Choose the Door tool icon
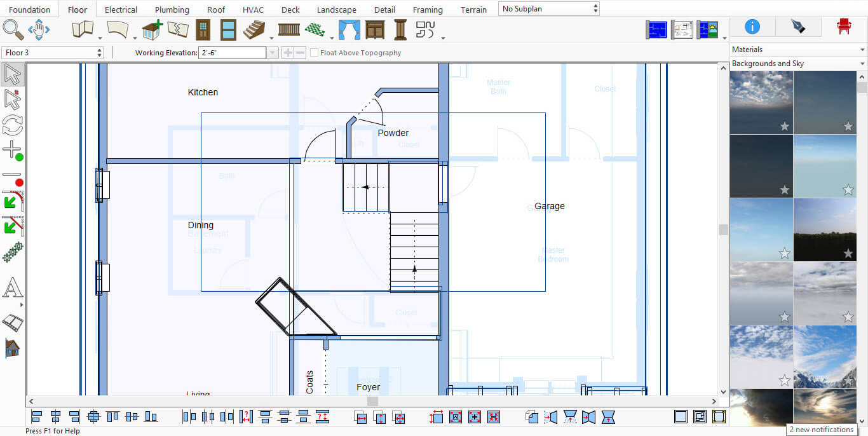Viewport: 868px width, 436px height. 203,30
